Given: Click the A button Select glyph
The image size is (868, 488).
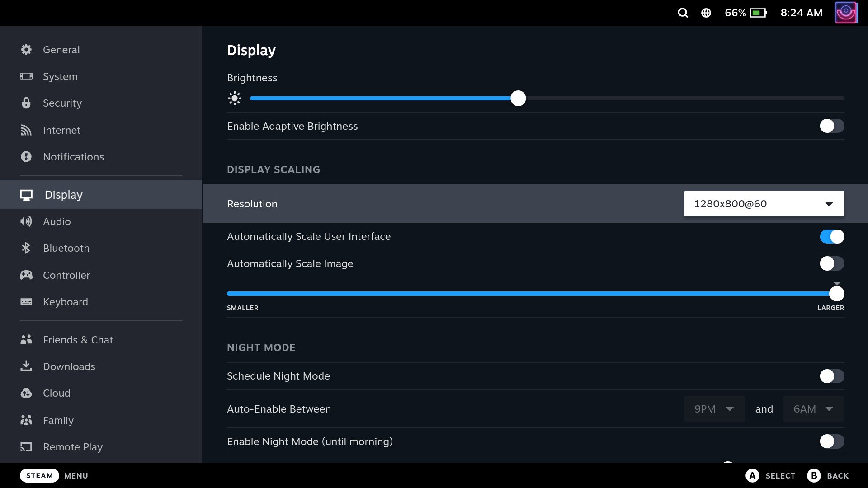Looking at the screenshot, I should tap(752, 476).
